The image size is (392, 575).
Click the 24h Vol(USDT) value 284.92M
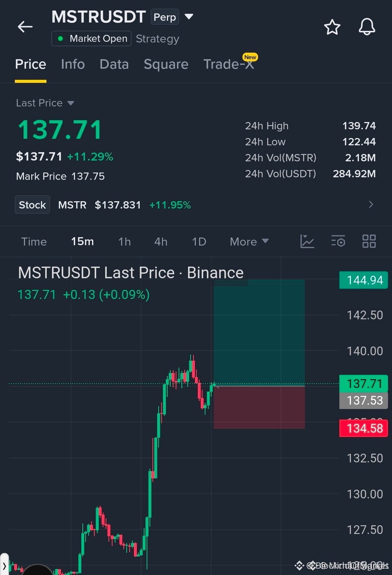pyautogui.click(x=354, y=174)
